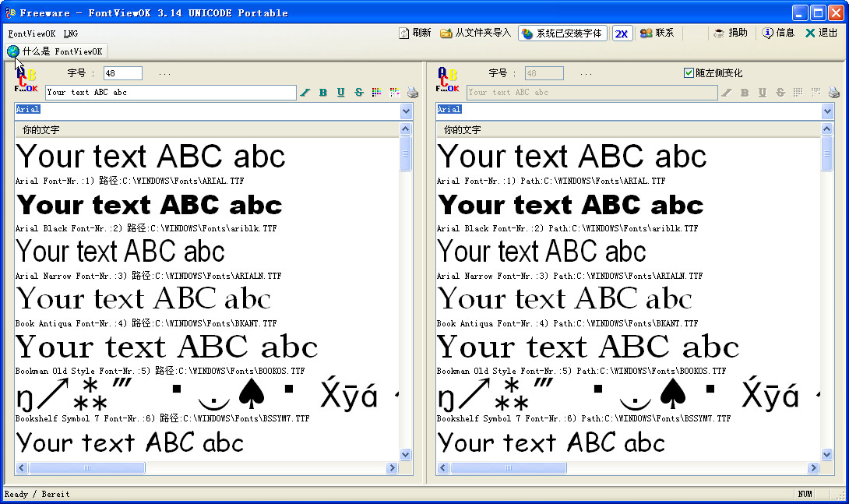
Task: Click grayed underline icon in right panel
Action: click(763, 93)
